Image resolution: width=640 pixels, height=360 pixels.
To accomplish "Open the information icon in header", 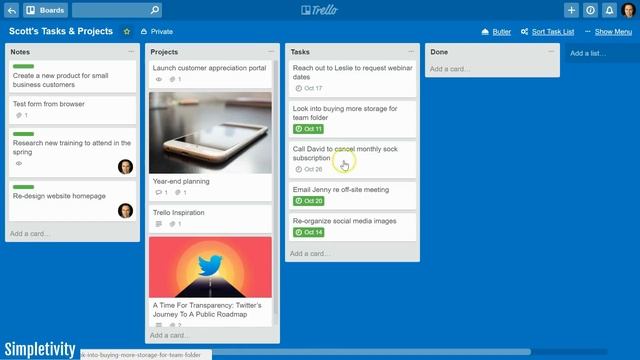I will point(590,10).
